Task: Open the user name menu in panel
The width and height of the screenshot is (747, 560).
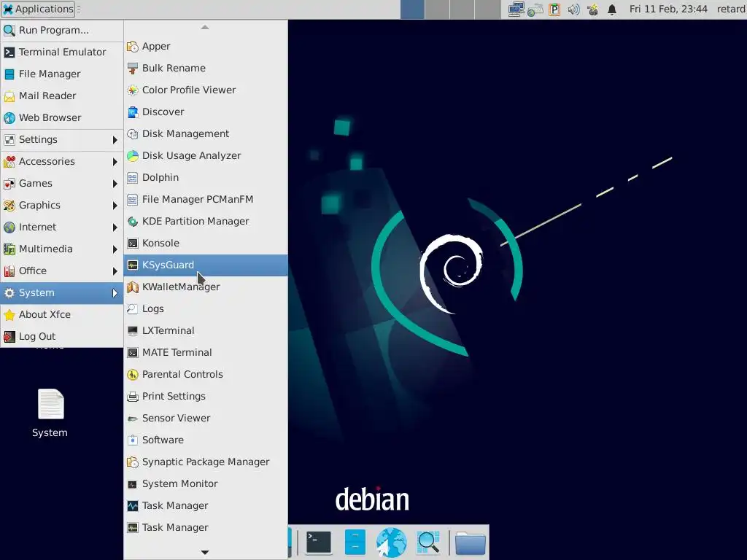Action: coord(731,9)
